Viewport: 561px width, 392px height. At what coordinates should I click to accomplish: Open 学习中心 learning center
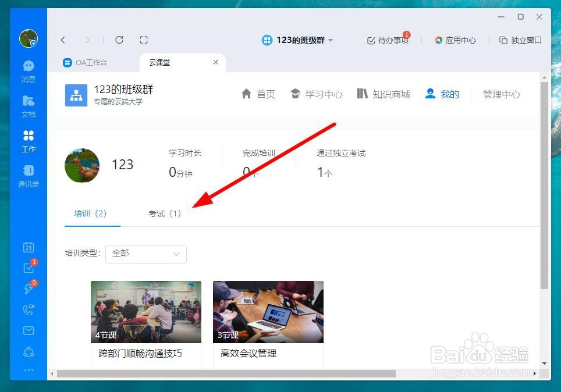click(x=317, y=94)
